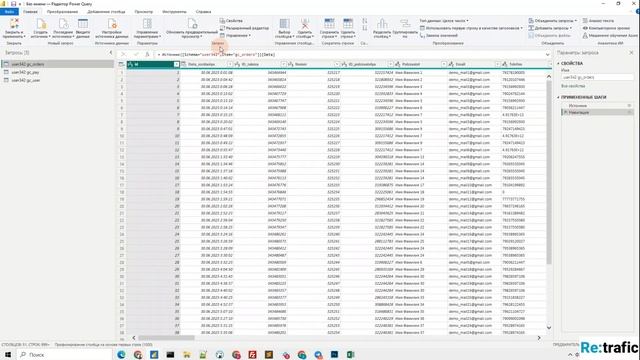Select the user342 gc_user query
Image resolution: width=640 pixels, height=360 pixels.
58,80
